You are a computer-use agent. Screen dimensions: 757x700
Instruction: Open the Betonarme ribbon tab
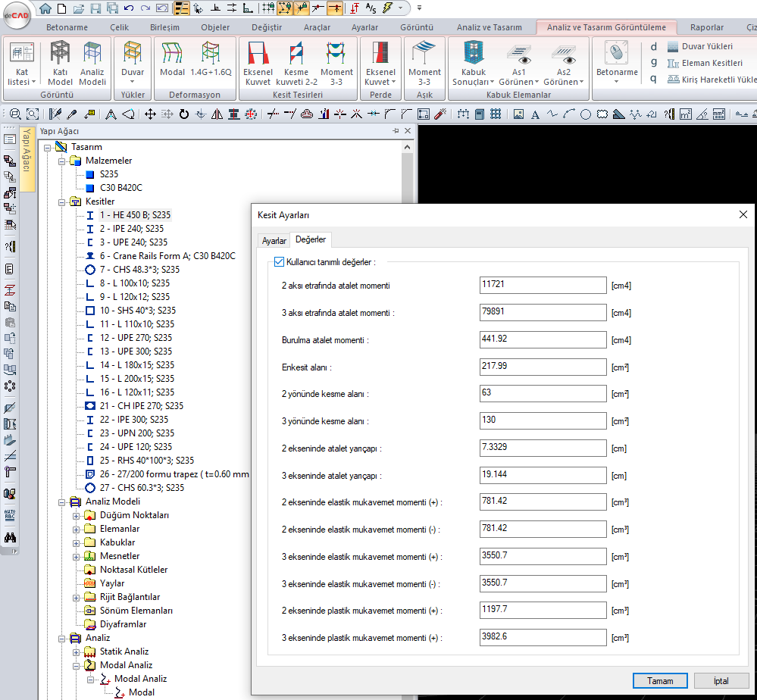tap(67, 27)
